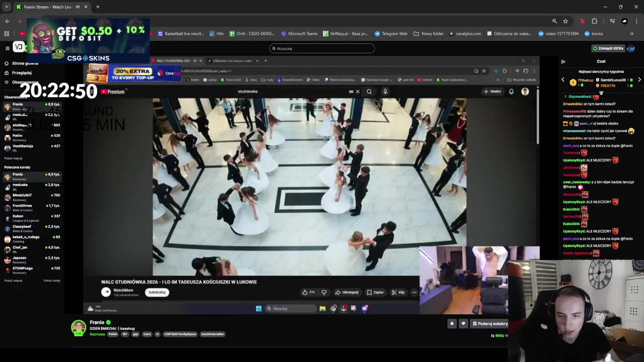Open the Kubon League of Legends channel

coord(32,218)
